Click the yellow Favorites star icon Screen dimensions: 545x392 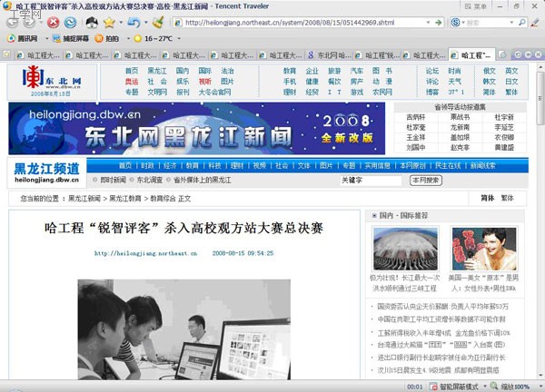[x=109, y=22]
